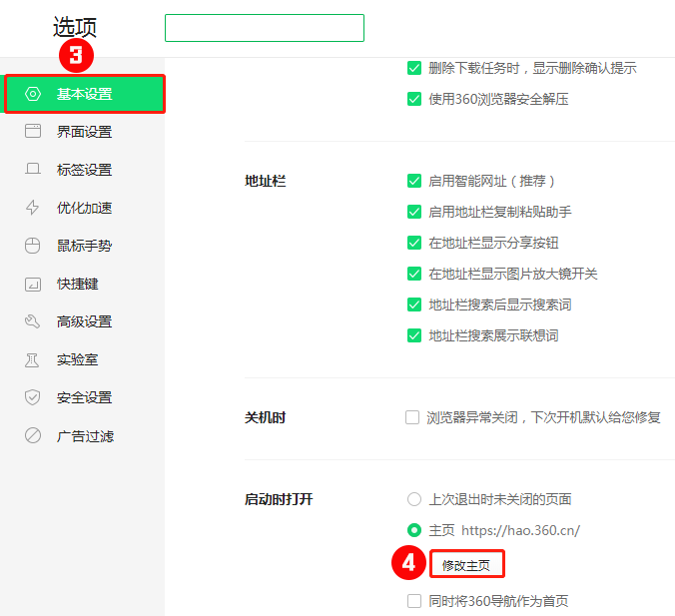Switch to 高级设置 section label
Image resolution: width=675 pixels, height=616 pixels.
84,321
